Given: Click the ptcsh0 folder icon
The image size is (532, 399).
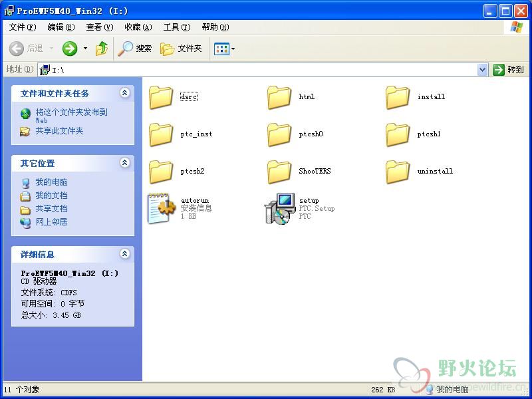Looking at the screenshot, I should [279, 135].
